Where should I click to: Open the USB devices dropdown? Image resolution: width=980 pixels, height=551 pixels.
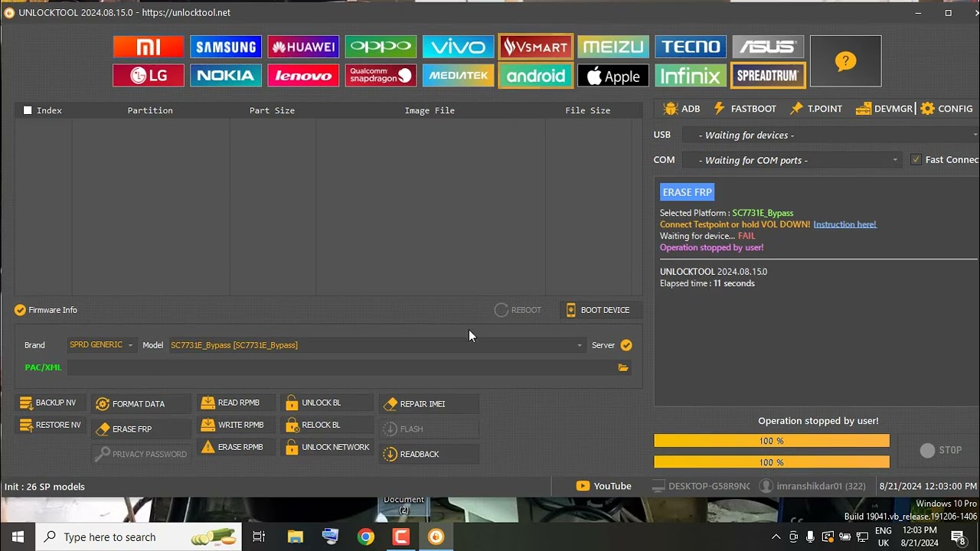[830, 135]
